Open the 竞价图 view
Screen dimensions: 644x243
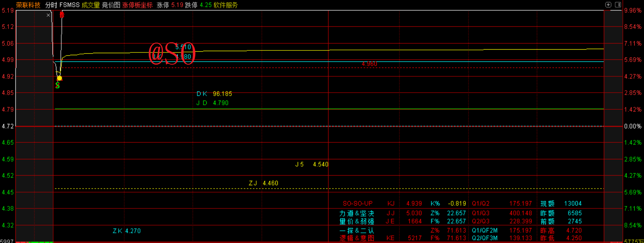(x=111, y=5)
